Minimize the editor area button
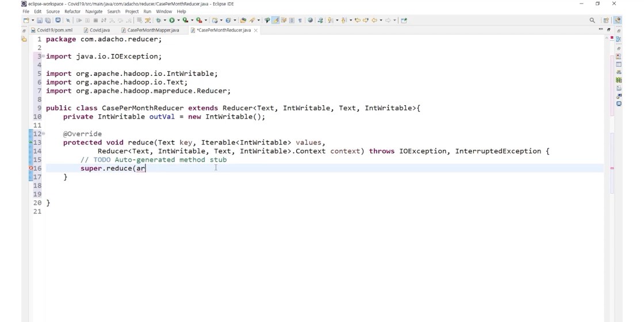The width and height of the screenshot is (644, 322). (600, 29)
